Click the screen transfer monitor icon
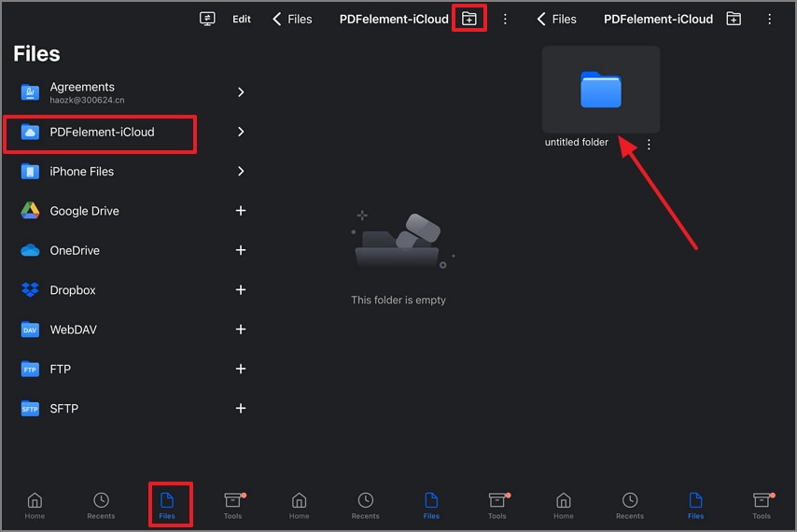This screenshot has width=797, height=532. coord(207,19)
